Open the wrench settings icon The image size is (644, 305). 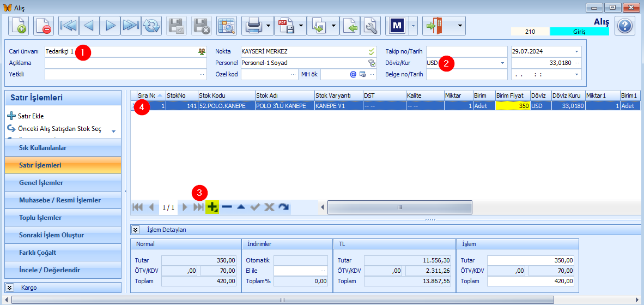(370, 26)
